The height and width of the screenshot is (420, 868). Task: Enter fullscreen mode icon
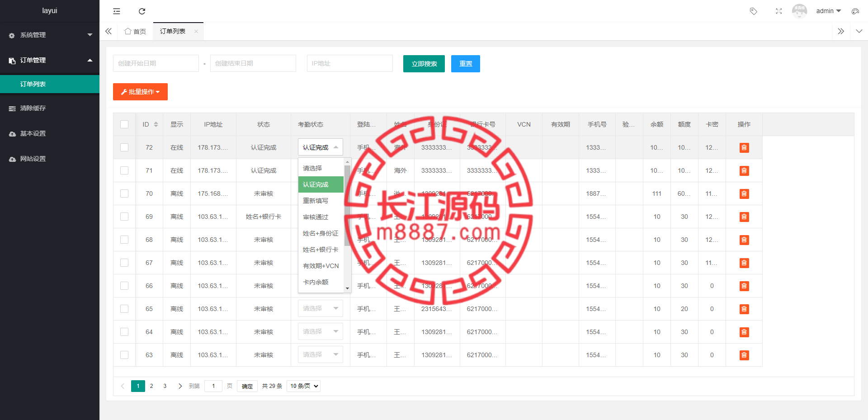778,11
